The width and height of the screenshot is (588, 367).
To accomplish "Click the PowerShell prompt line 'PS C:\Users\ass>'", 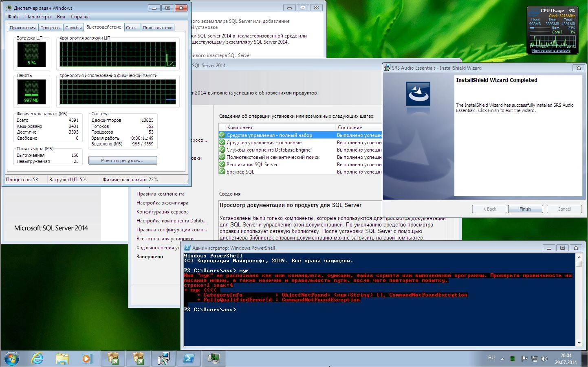I will [x=210, y=310].
